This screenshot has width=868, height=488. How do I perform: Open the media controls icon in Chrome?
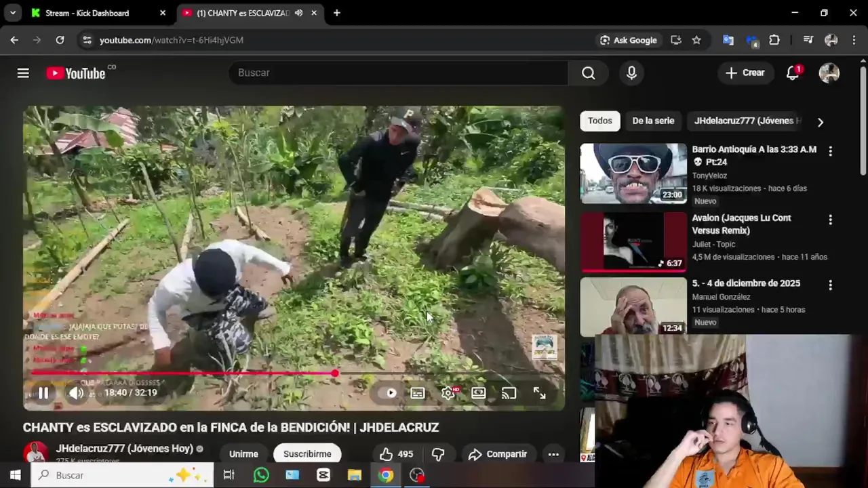point(808,40)
